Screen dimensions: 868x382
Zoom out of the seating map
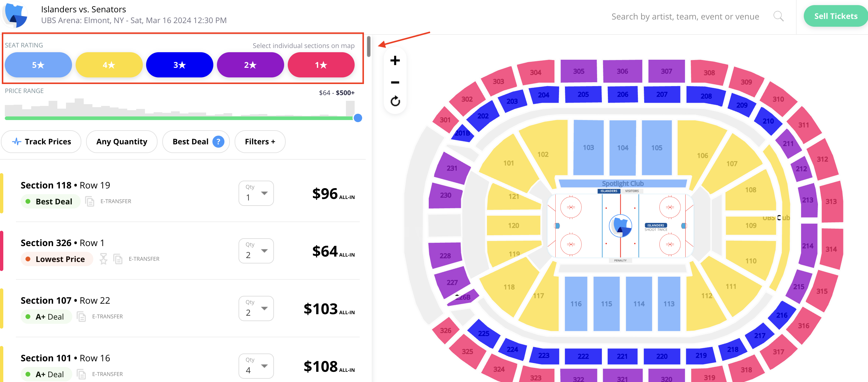[x=395, y=82]
